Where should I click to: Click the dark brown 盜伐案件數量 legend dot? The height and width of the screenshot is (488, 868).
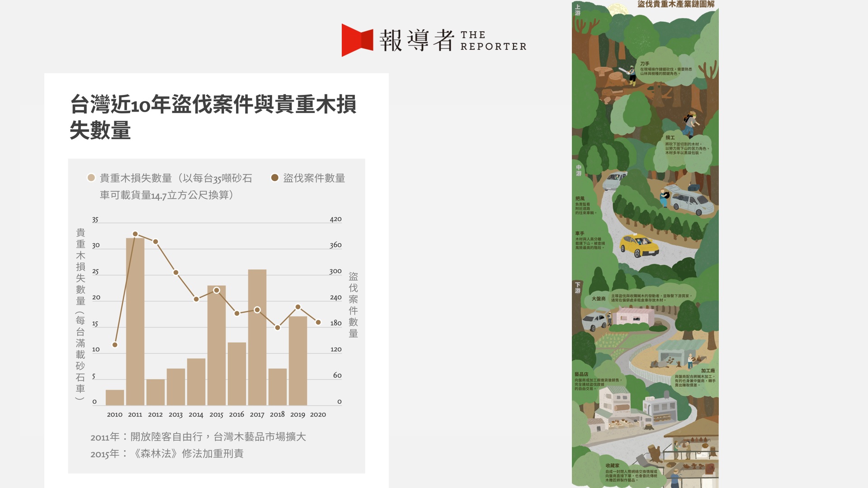[274, 178]
